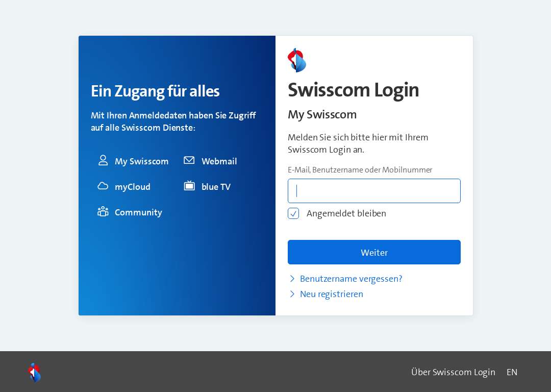Switch language to EN in footer
551x392 pixels.
[x=512, y=372]
